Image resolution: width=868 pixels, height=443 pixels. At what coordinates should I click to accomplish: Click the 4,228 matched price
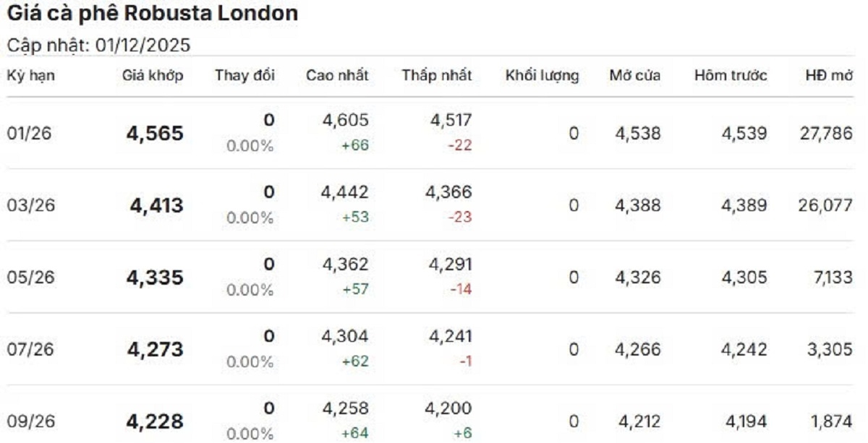tap(155, 421)
